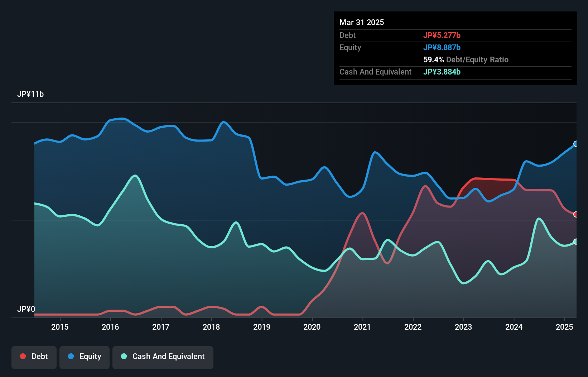
Task: Click the Debt value JP¥5.277b
Action: pyautogui.click(x=442, y=35)
